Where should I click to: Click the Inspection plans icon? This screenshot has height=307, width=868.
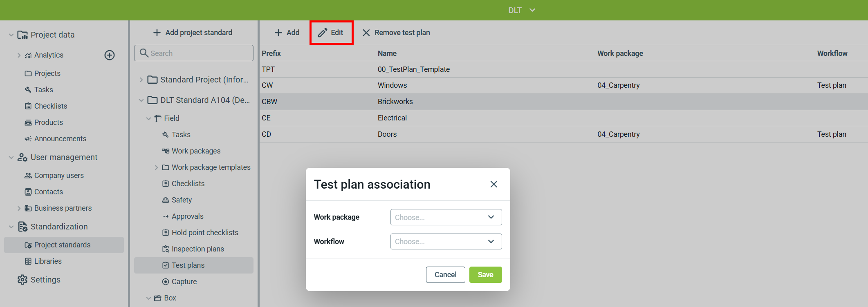(x=166, y=249)
